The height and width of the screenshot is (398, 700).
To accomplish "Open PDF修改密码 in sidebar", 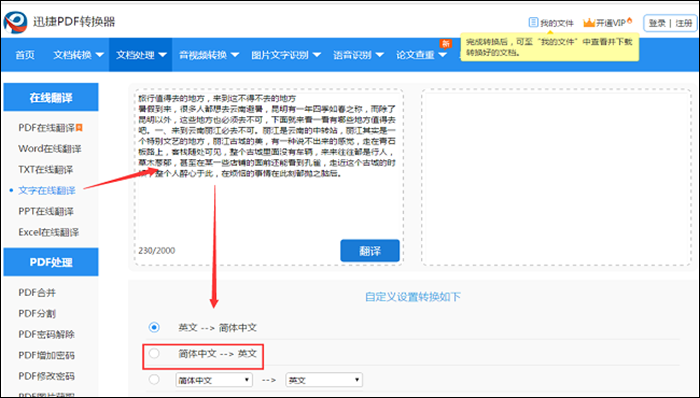I will point(46,376).
